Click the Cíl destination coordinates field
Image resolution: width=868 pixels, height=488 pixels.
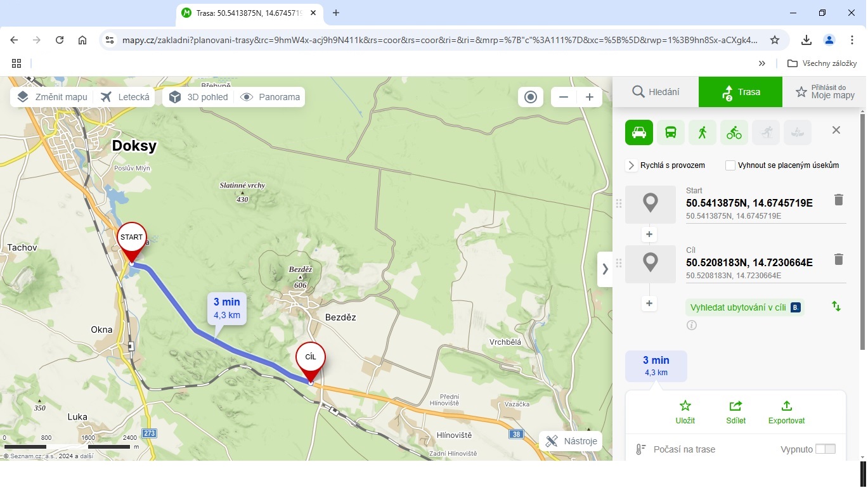point(749,262)
